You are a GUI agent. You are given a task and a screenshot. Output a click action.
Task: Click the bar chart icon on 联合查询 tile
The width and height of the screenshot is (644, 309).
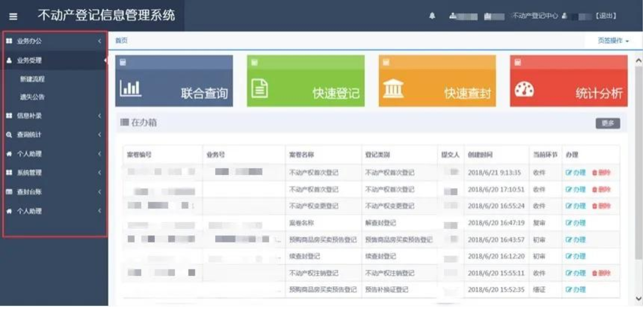(130, 89)
